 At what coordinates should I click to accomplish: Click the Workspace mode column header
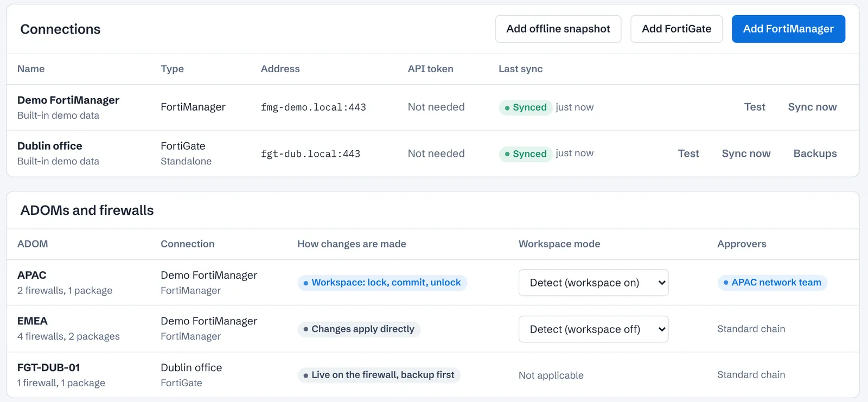click(559, 244)
